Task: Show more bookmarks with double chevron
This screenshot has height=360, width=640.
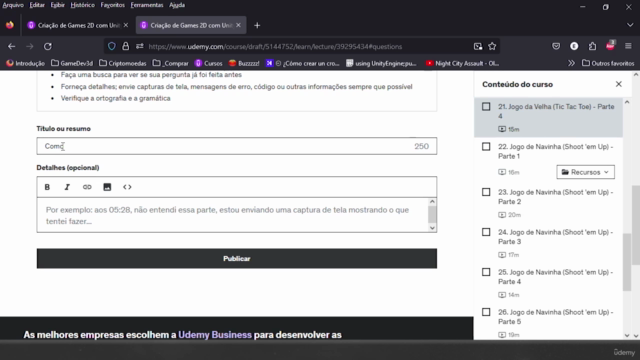Action: [571, 63]
